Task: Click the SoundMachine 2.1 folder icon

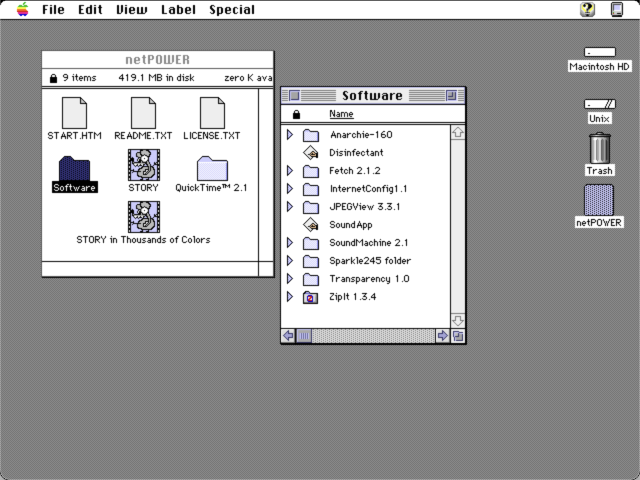Action: point(311,243)
